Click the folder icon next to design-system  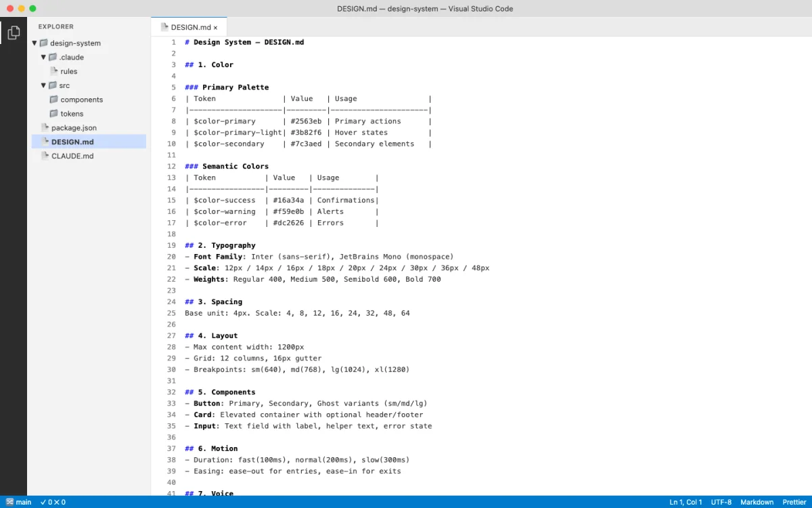(44, 43)
